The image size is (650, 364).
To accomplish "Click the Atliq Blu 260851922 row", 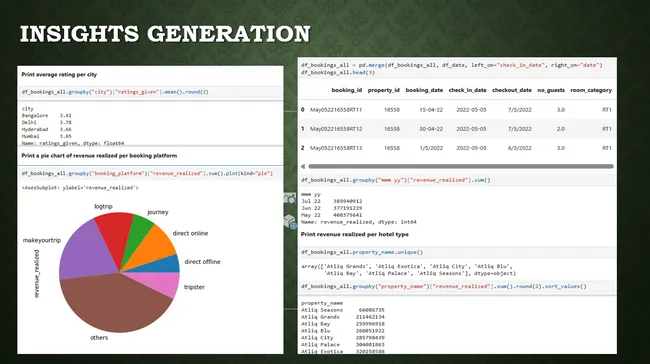I will click(343, 331).
